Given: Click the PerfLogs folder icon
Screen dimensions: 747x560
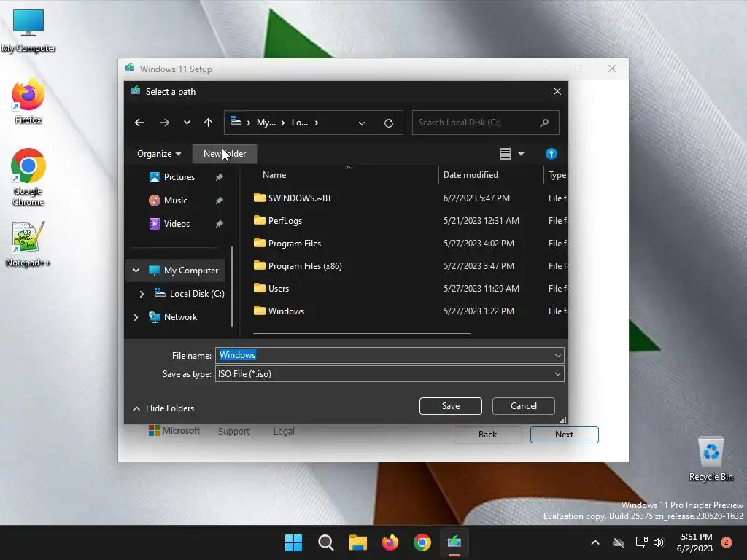Looking at the screenshot, I should pyautogui.click(x=260, y=220).
